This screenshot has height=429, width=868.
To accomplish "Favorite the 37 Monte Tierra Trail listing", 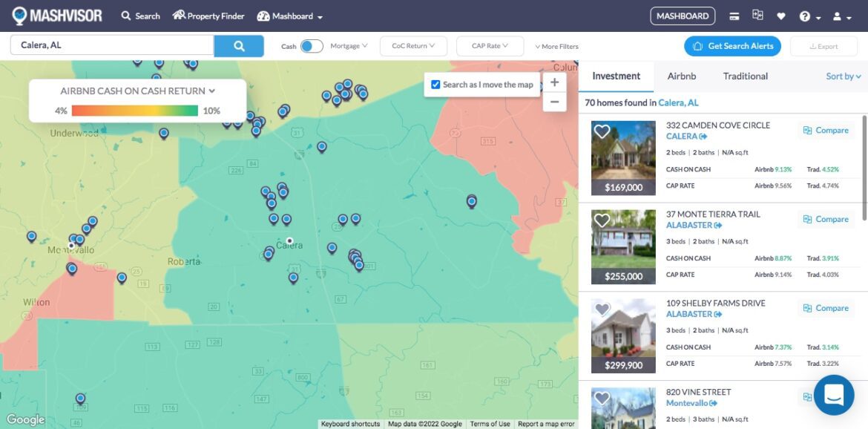I will click(x=602, y=220).
